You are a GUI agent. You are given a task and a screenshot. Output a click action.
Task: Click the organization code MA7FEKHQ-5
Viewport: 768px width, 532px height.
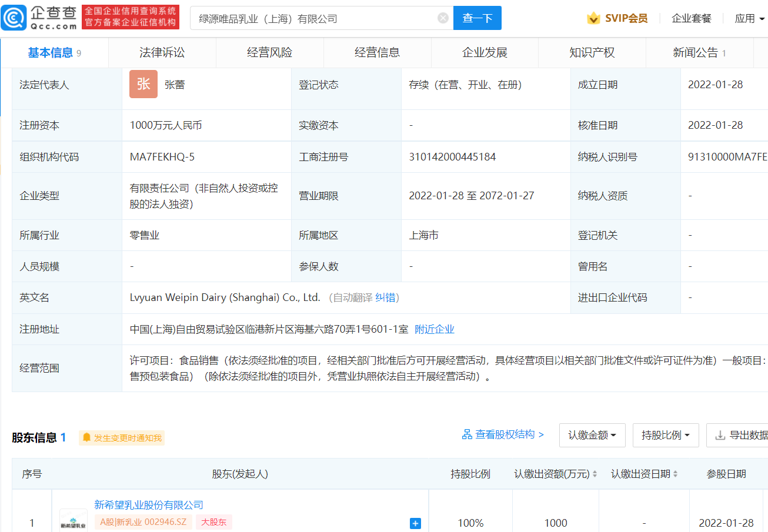click(x=162, y=157)
